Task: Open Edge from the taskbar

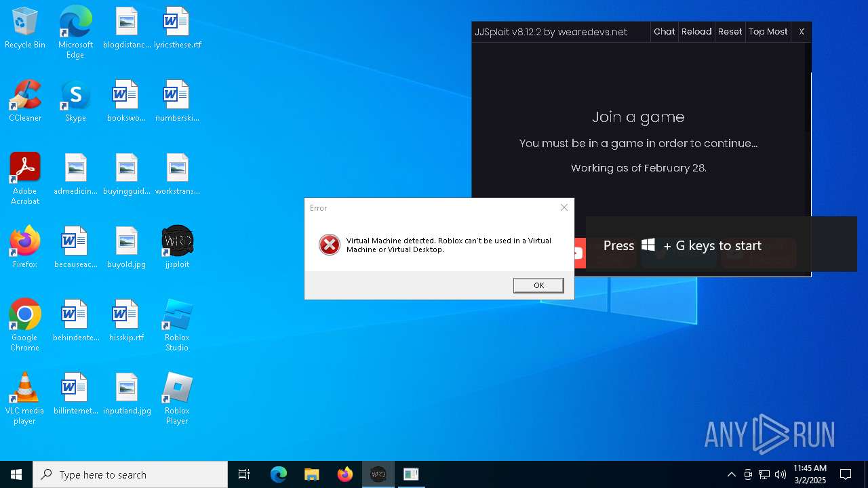Action: pos(279,474)
